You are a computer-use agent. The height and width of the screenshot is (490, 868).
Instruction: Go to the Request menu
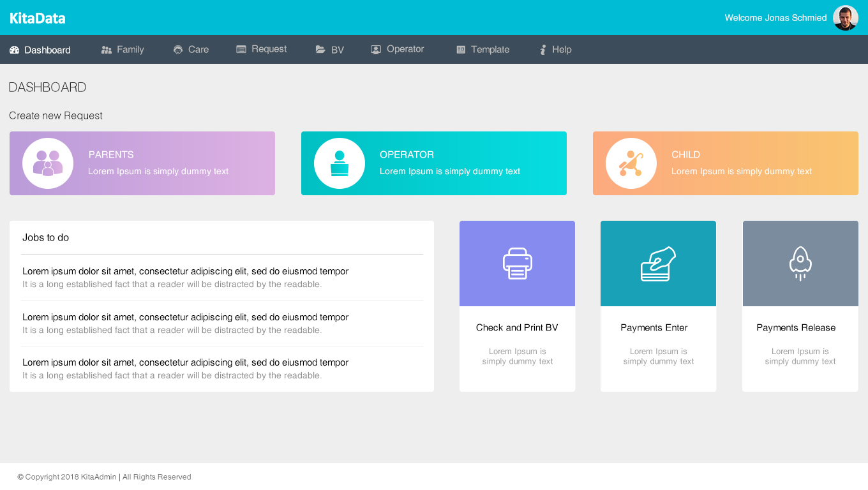pyautogui.click(x=262, y=49)
